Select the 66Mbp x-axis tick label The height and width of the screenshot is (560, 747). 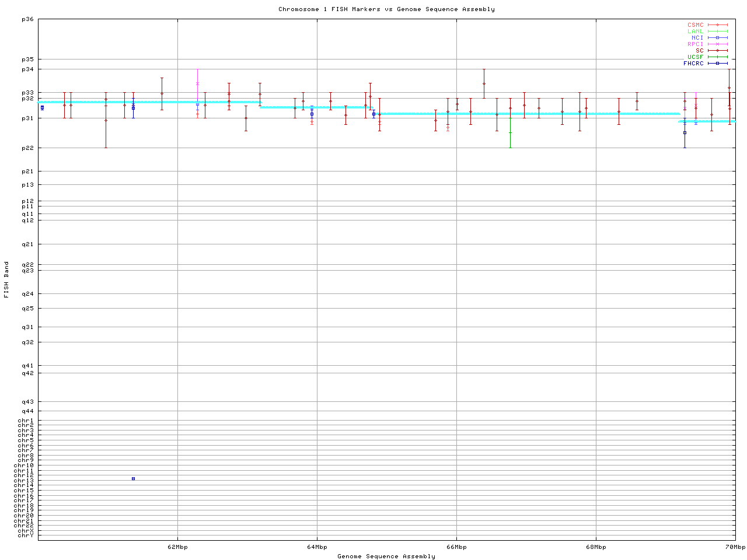[x=456, y=547]
